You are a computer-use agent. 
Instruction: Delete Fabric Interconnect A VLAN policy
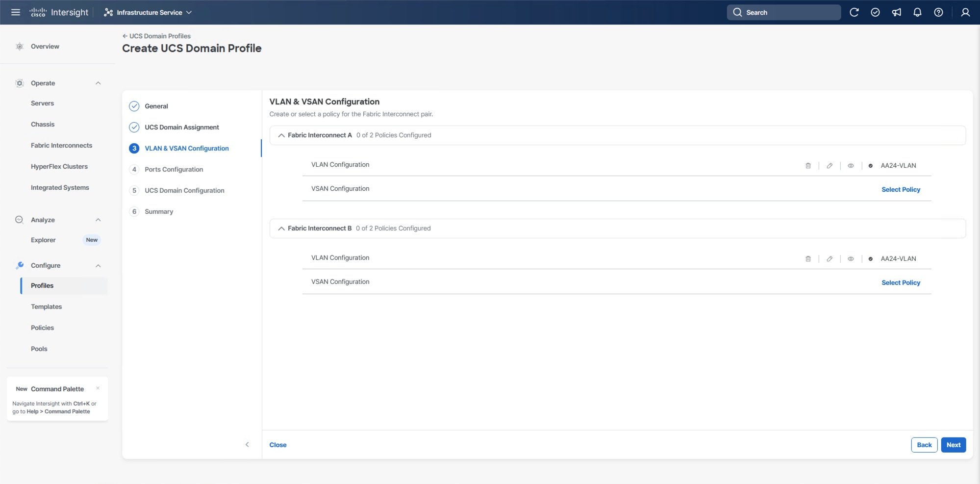pos(808,166)
